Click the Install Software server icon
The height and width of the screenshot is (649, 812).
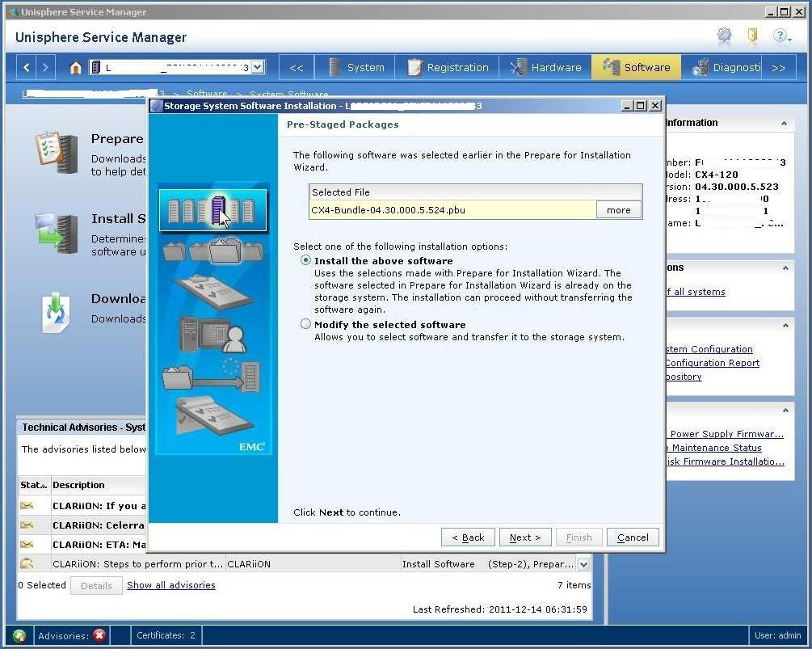click(57, 233)
